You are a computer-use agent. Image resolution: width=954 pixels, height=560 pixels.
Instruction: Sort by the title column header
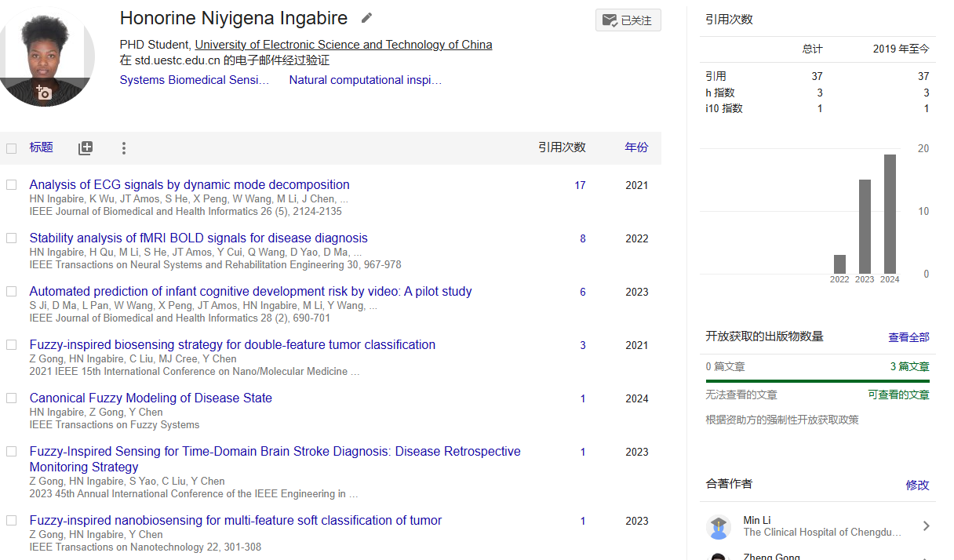(x=41, y=147)
